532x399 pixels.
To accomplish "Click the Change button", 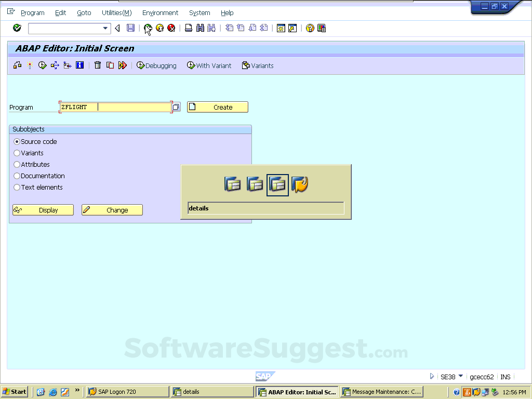I will click(112, 210).
